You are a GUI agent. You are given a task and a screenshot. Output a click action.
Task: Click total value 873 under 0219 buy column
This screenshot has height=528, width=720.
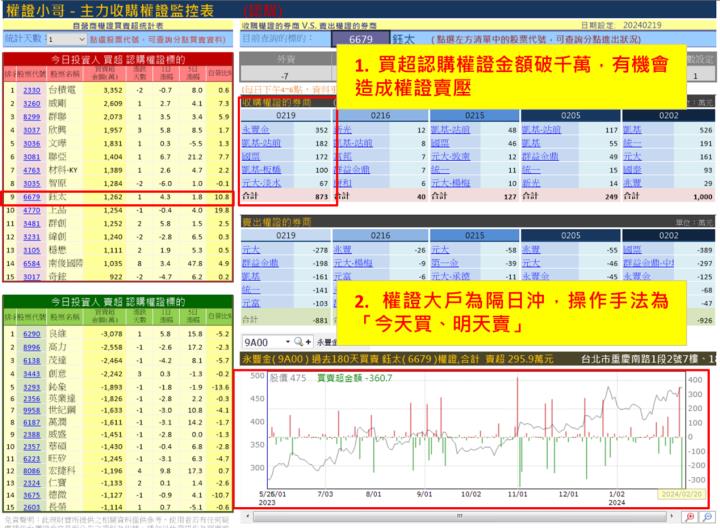(x=321, y=197)
